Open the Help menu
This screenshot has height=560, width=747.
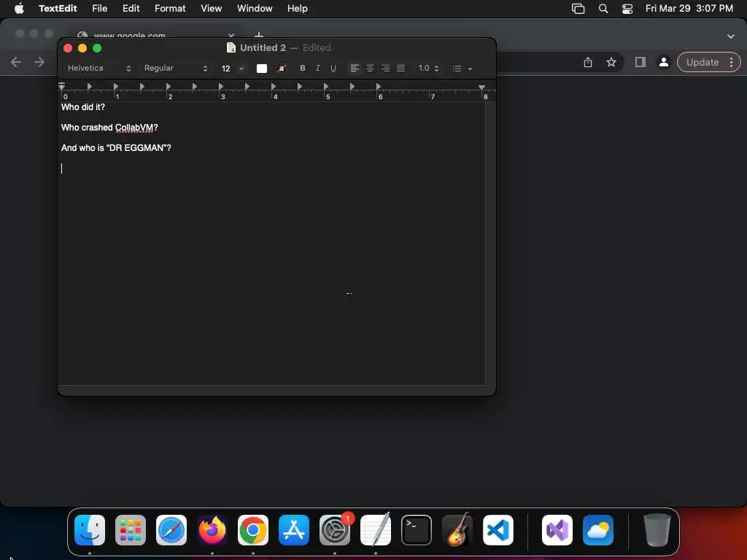pos(298,8)
